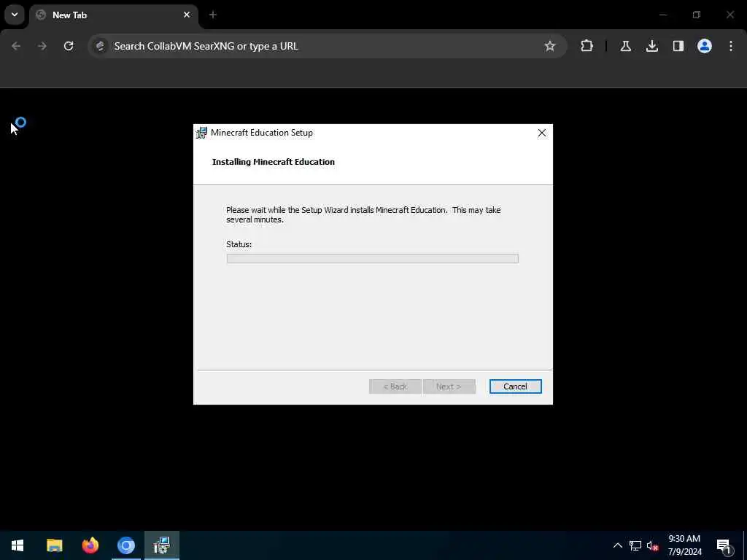Select the installer taskbar icon
This screenshot has height=560, width=747.
[x=162, y=545]
